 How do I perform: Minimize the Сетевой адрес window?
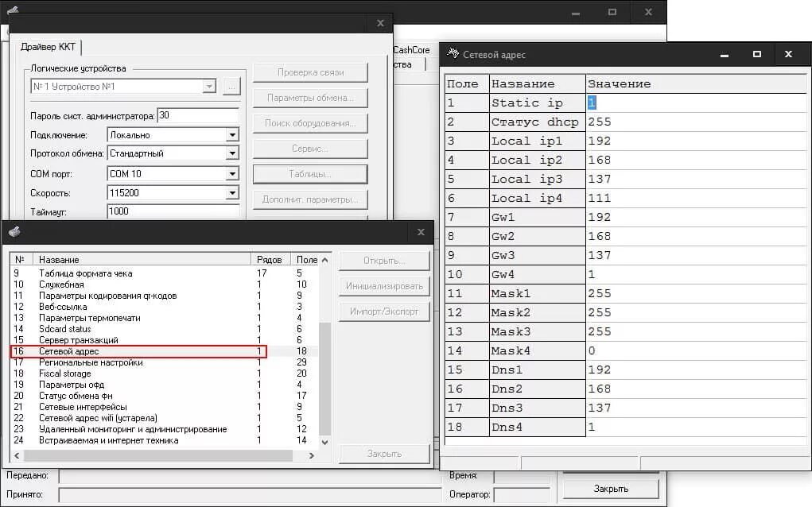(725, 54)
